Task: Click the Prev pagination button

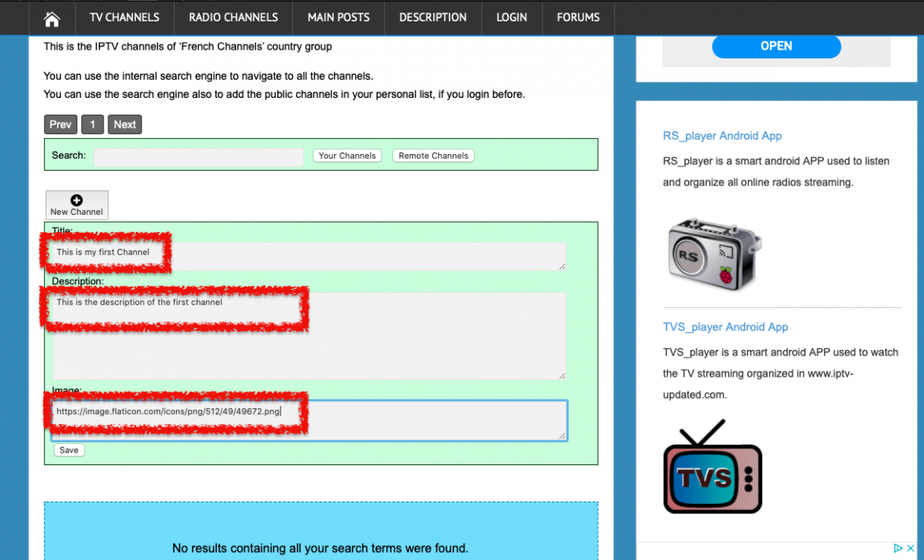Action: (60, 124)
